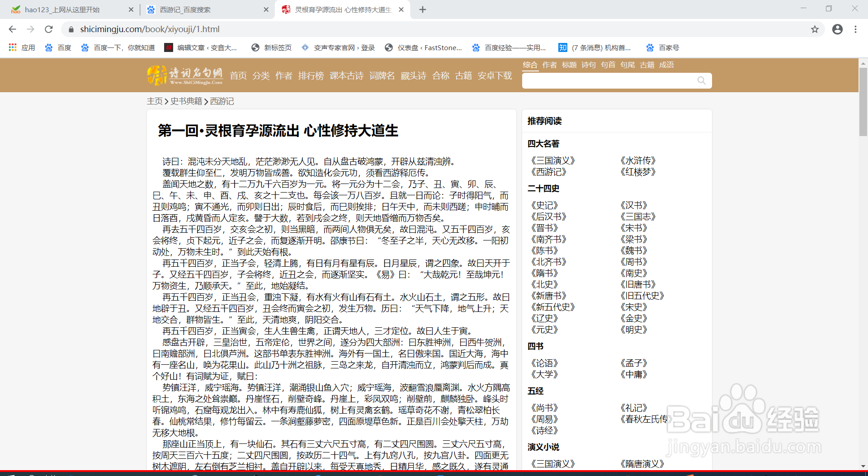Reload the current page

click(49, 29)
